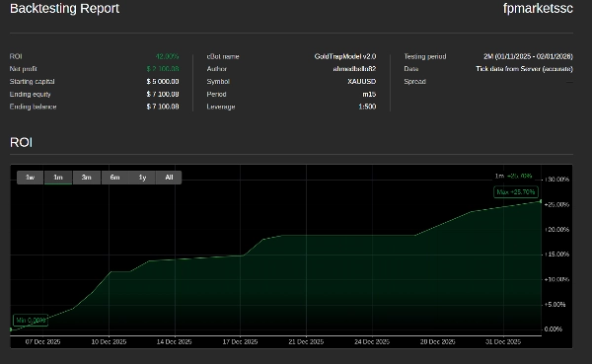This screenshot has height=364, width=592.
Task: Click the Net profit label
Action: 24,69
